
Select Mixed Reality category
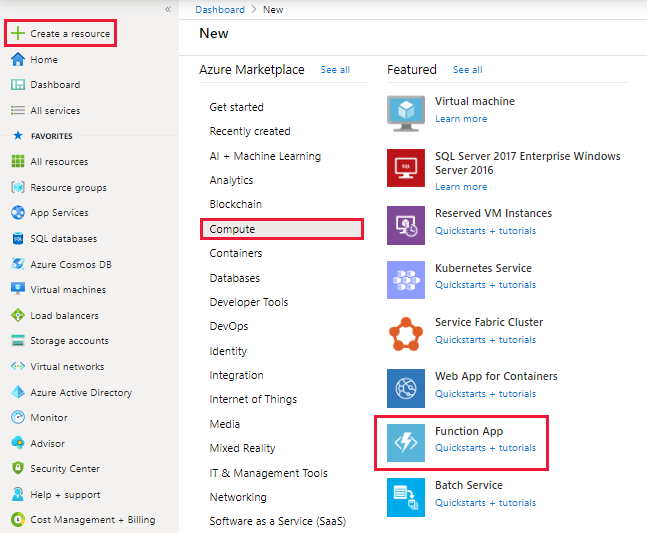(242, 448)
